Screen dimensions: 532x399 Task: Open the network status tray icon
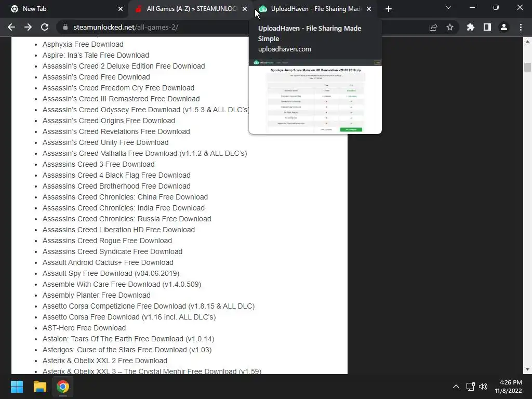pos(470,387)
